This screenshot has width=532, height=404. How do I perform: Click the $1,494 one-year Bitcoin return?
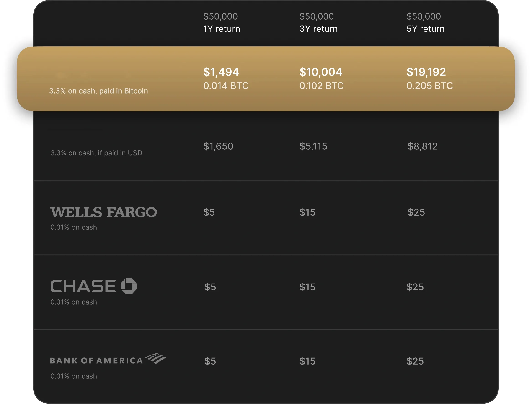click(221, 72)
